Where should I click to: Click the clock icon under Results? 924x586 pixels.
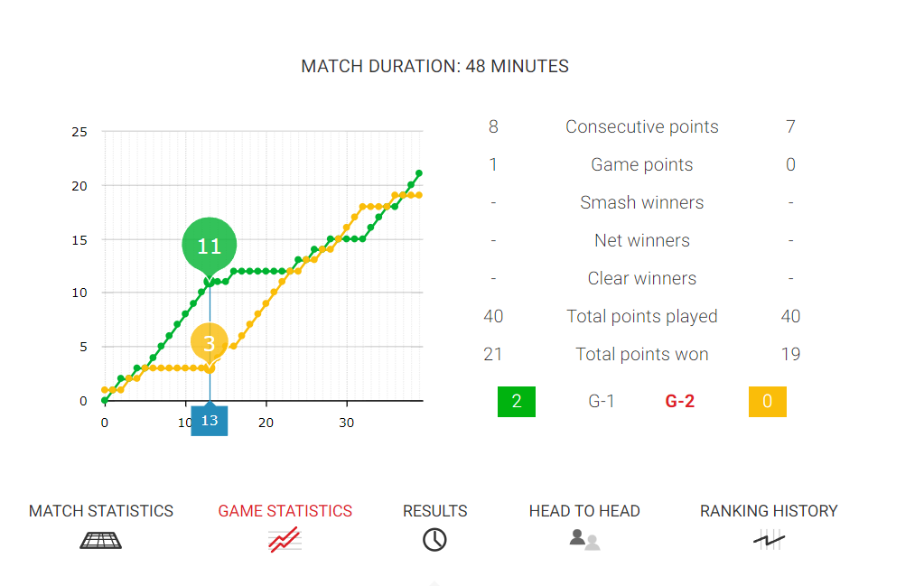coord(434,540)
